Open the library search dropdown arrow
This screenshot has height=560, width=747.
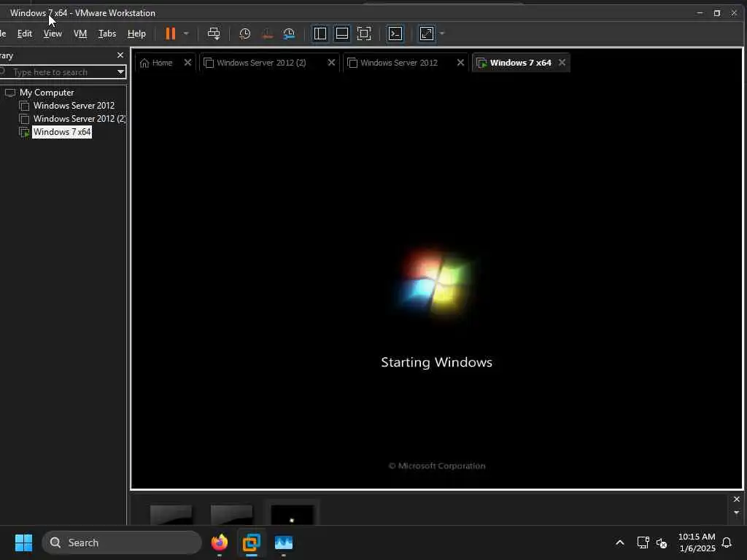point(120,72)
